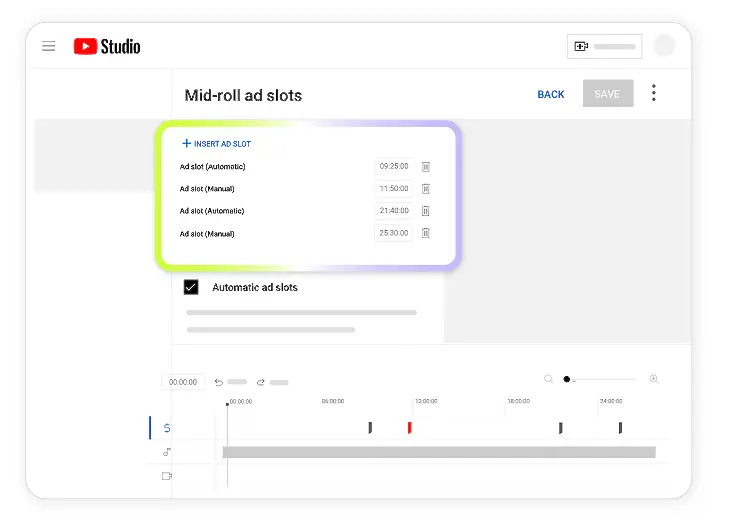Zoom in the timeline with the plus magnifier
This screenshot has width=729, height=532.
(654, 379)
